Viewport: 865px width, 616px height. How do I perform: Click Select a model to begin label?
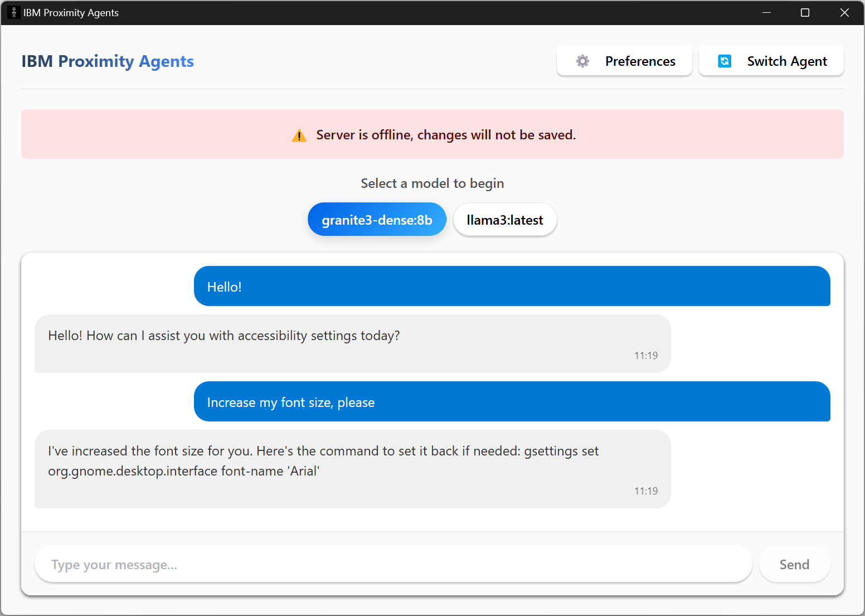[432, 183]
